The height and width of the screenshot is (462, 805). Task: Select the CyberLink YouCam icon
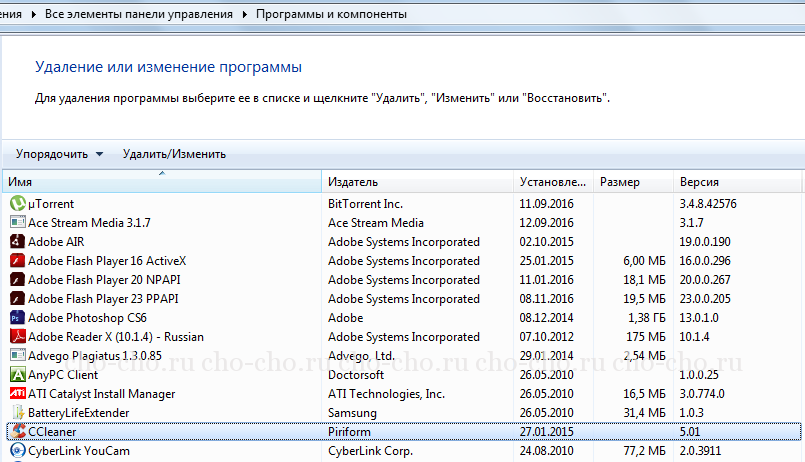point(17,450)
